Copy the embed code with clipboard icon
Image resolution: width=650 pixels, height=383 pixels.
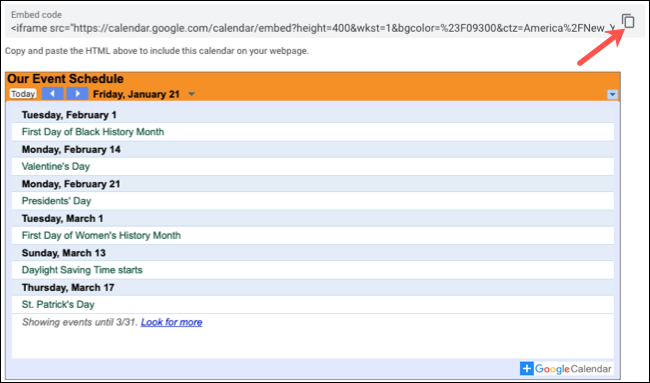[x=628, y=21]
